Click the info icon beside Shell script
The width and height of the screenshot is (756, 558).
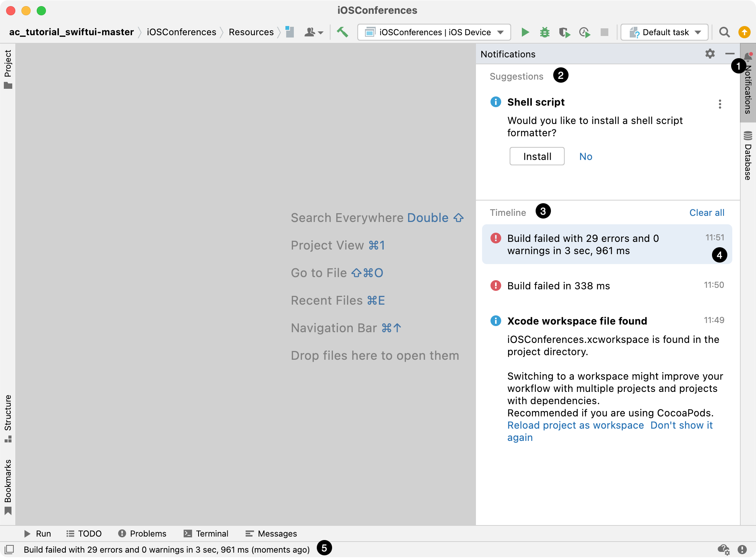(495, 102)
